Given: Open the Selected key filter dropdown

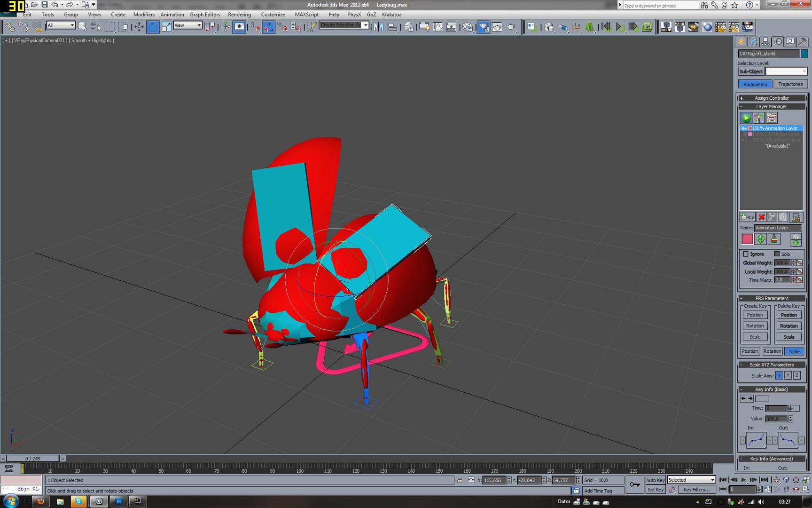Looking at the screenshot, I should 692,480.
